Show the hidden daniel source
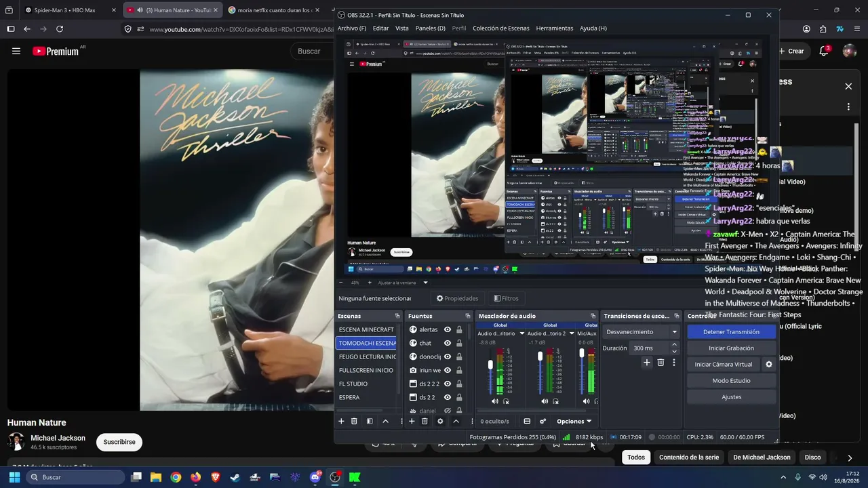 point(448,411)
